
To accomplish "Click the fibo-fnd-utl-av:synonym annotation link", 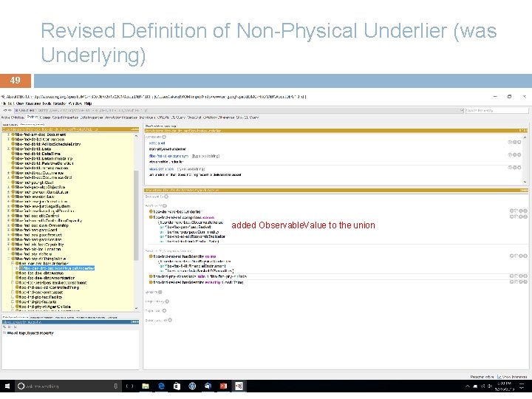I will click(168, 156).
